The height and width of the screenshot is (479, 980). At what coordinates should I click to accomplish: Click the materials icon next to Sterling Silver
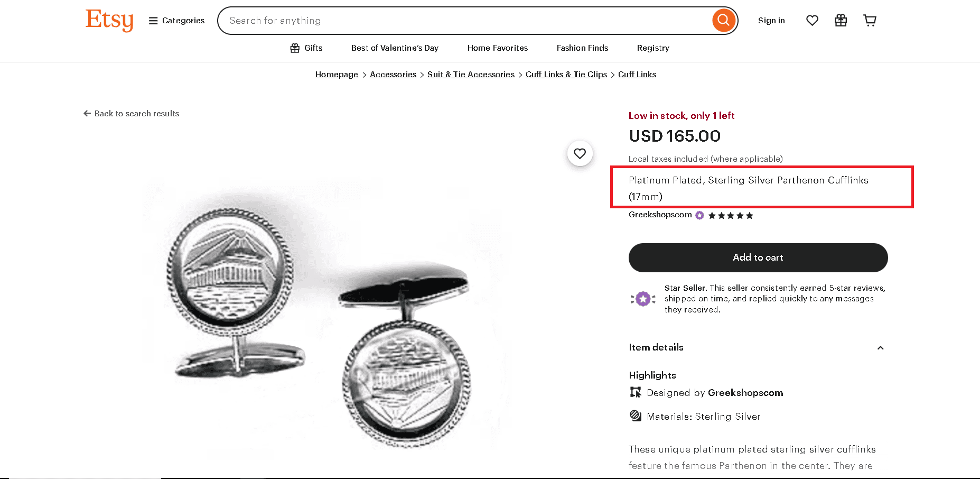point(635,416)
